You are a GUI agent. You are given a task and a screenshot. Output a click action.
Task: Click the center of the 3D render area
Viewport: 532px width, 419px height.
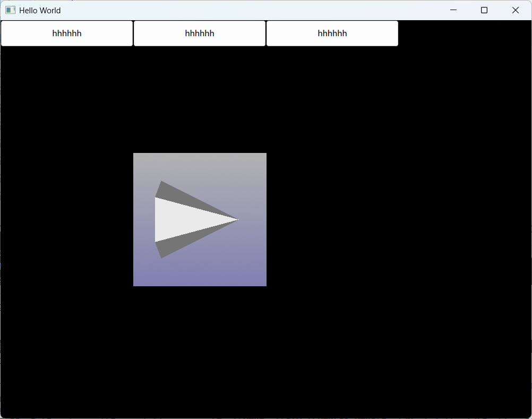(x=200, y=219)
